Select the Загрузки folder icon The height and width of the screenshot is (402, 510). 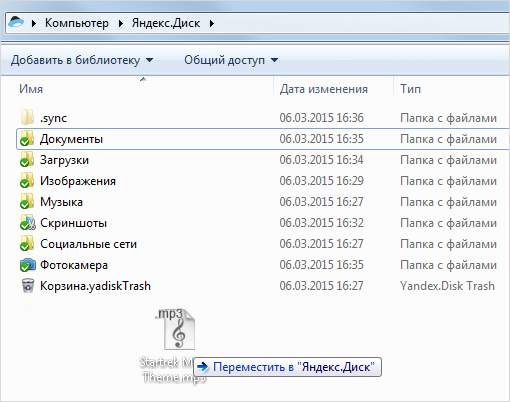click(x=27, y=159)
